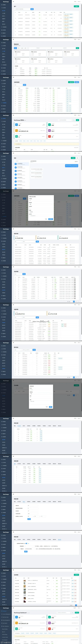Click 取消 in the 批量生成兑换码 dialog
The image size is (82, 644).
46,219
